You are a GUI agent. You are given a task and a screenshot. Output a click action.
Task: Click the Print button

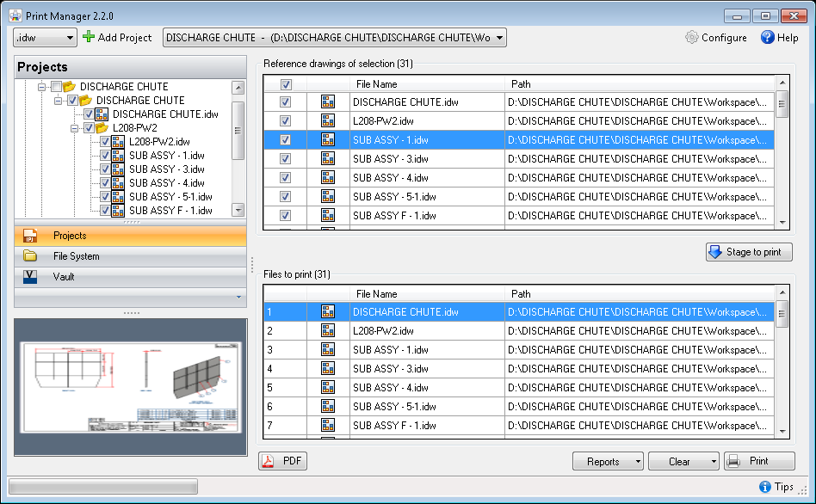click(759, 461)
